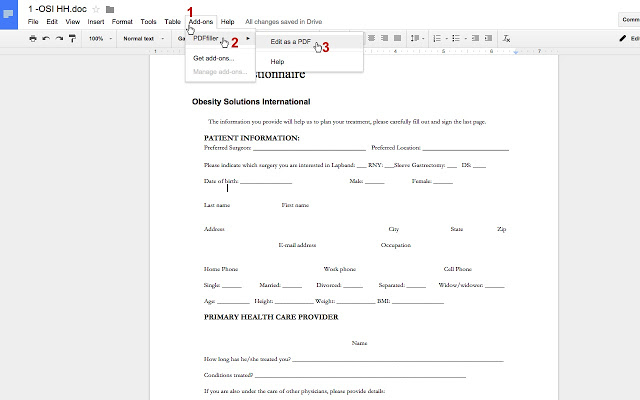Click the Work phone label
Screen dimensions: 640x400
click(340, 269)
